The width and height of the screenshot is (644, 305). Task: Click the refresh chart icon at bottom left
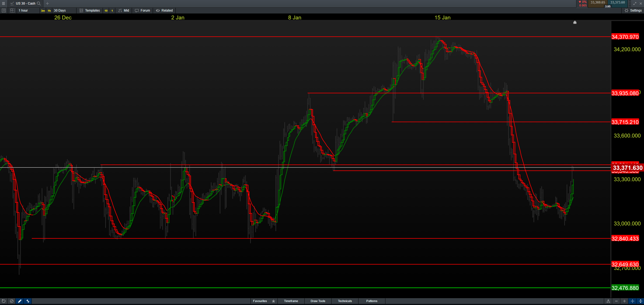click(4, 301)
